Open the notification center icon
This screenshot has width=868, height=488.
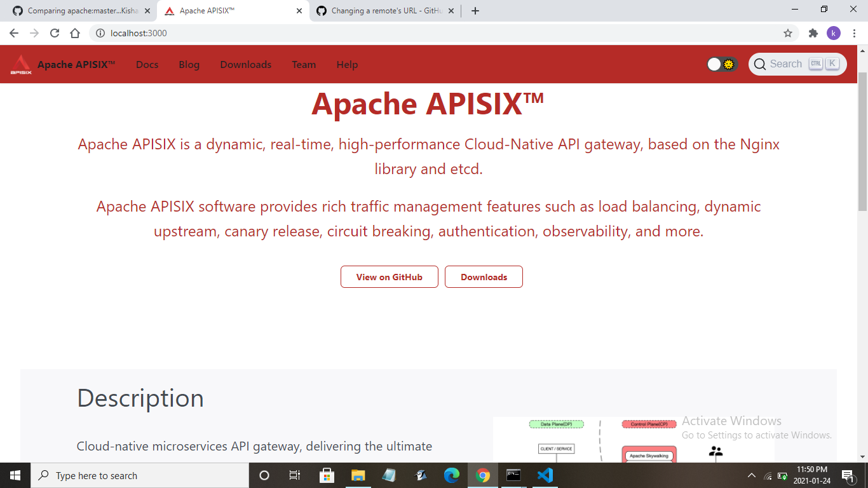click(x=848, y=475)
